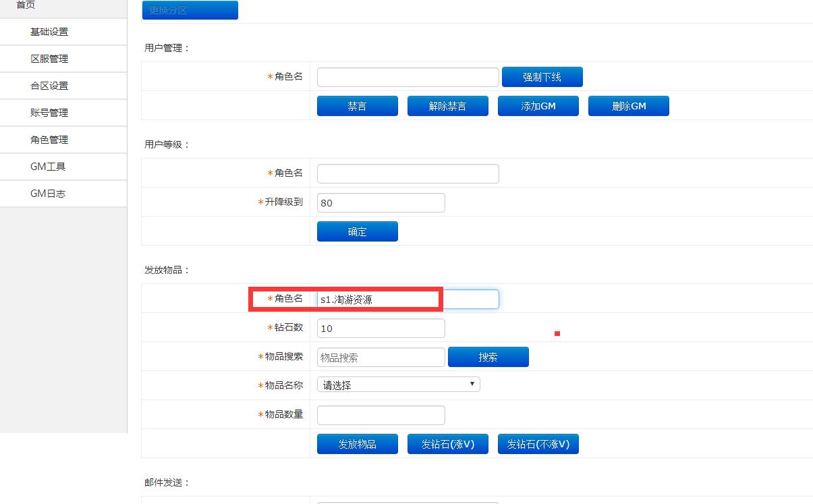This screenshot has width=813, height=504.
Task: Confirm the level change with 确定
Action: [x=357, y=231]
